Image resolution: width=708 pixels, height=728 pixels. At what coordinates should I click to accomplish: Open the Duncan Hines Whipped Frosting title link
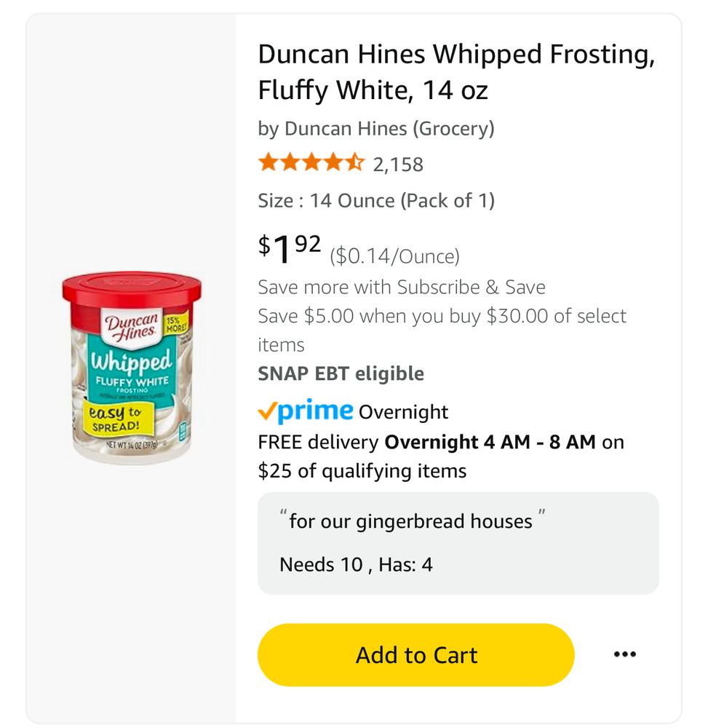[x=456, y=72]
